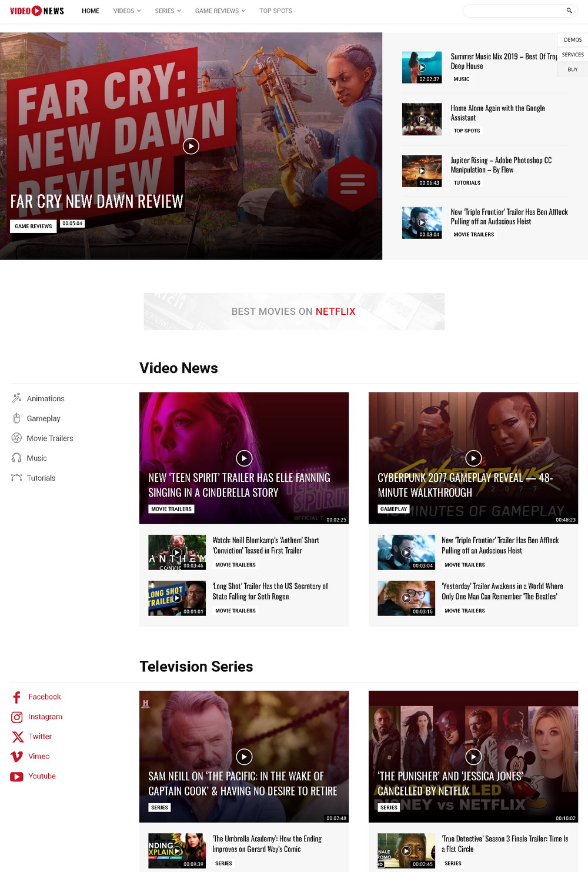Go to the Home menu item
Image resolution: width=588 pixels, height=872 pixels.
click(x=91, y=11)
